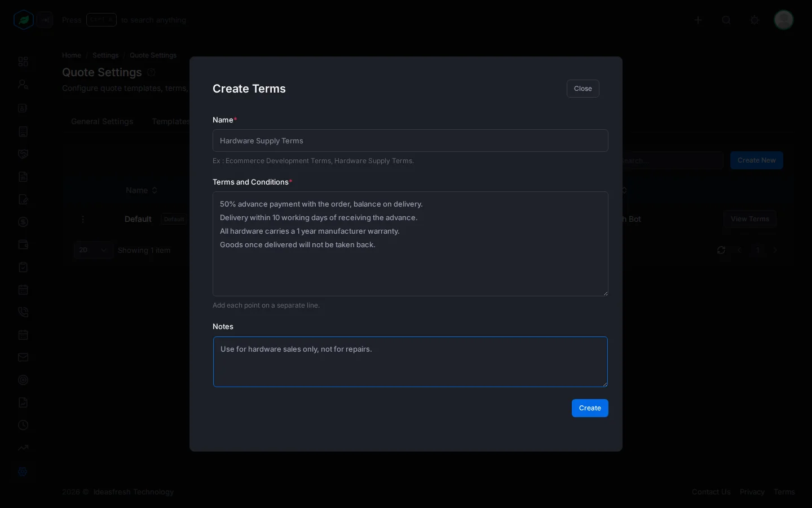
Task: Click the search magnifier icon in the header
Action: 726,20
